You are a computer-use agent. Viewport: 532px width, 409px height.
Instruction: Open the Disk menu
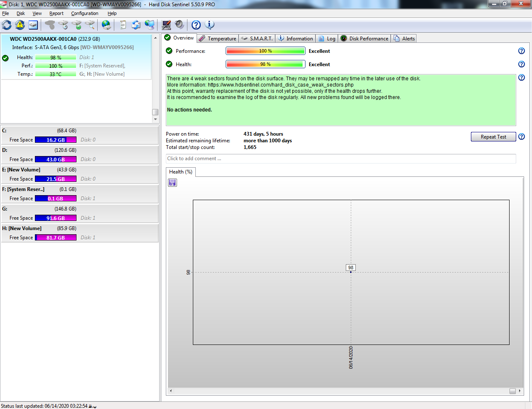(x=21, y=13)
